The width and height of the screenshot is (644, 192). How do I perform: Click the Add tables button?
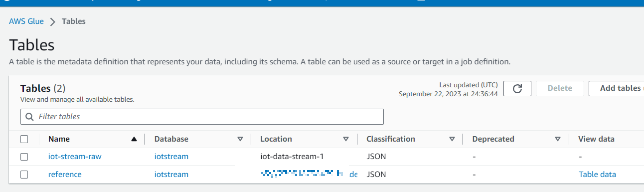(x=617, y=88)
